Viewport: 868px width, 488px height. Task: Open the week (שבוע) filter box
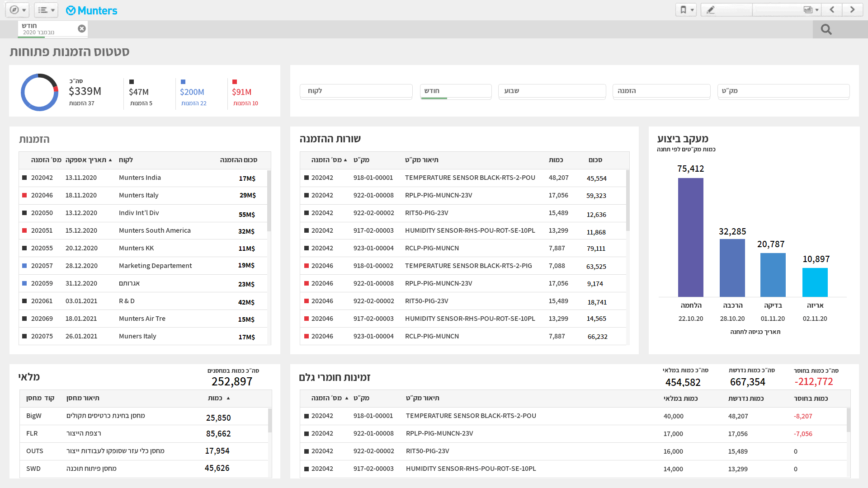click(552, 91)
